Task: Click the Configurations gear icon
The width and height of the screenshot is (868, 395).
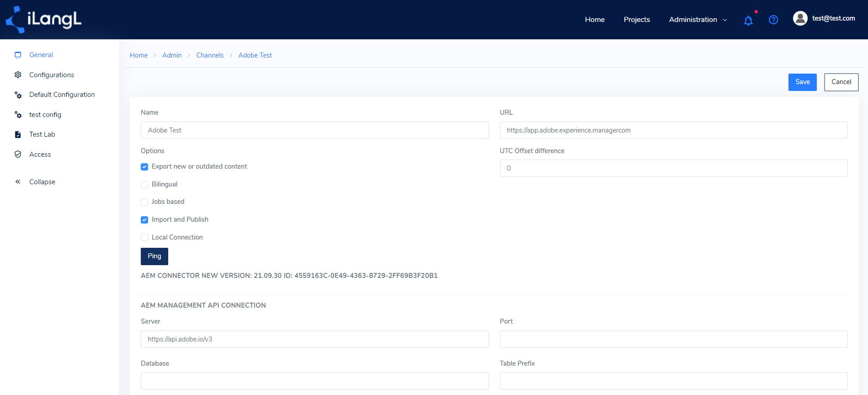Action: coord(18,75)
